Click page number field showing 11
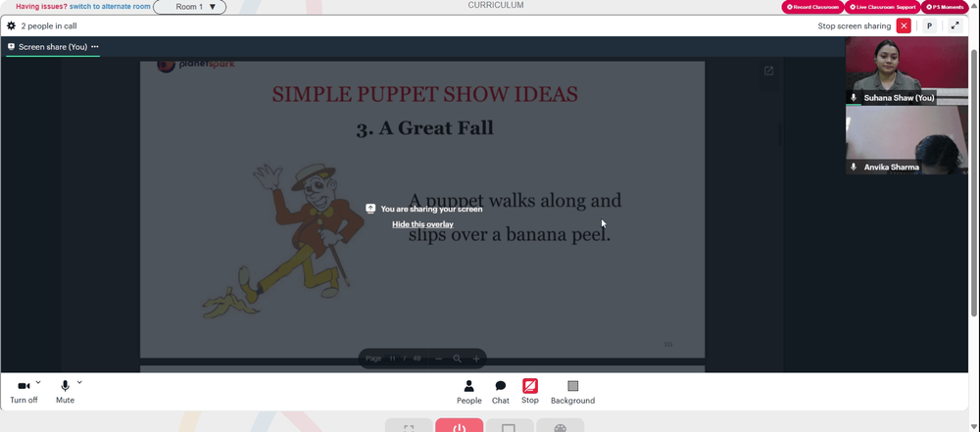Viewport: 980px width, 432px height. point(393,359)
